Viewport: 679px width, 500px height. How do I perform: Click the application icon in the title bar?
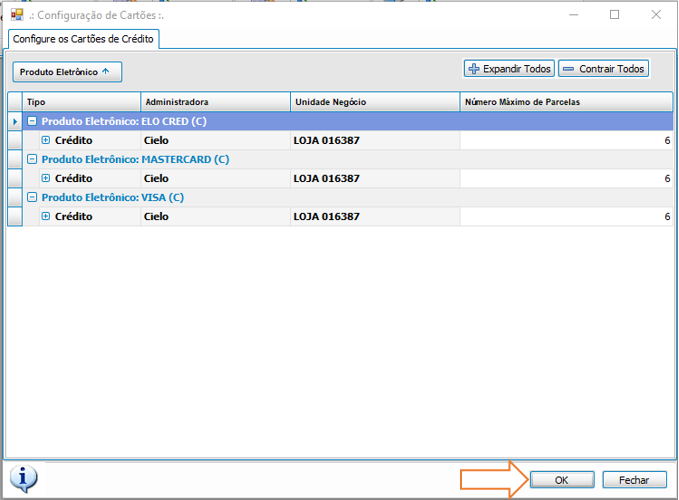(x=17, y=15)
